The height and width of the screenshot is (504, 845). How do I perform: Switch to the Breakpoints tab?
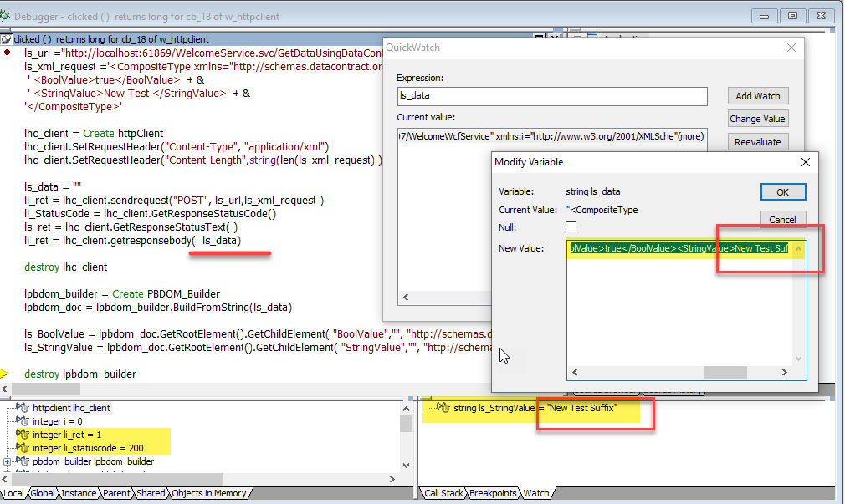493,493
